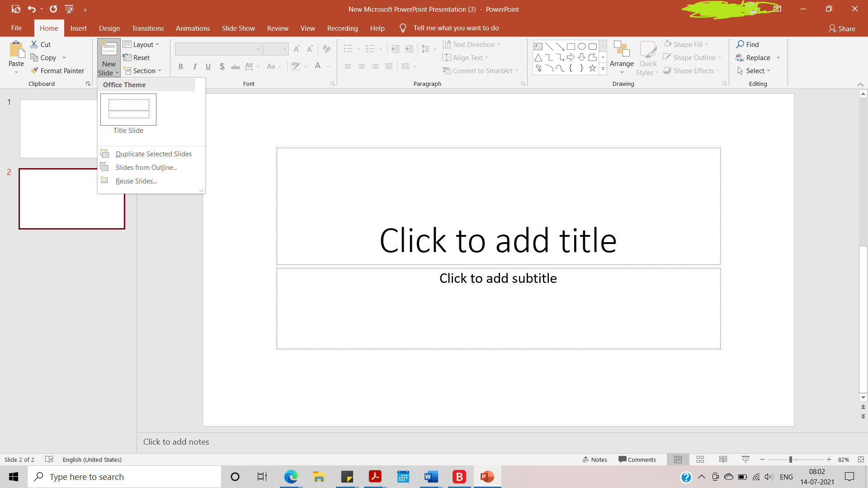Choose Duplicate Selected Slides menu entry
The width and height of the screenshot is (868, 488).
[153, 154]
